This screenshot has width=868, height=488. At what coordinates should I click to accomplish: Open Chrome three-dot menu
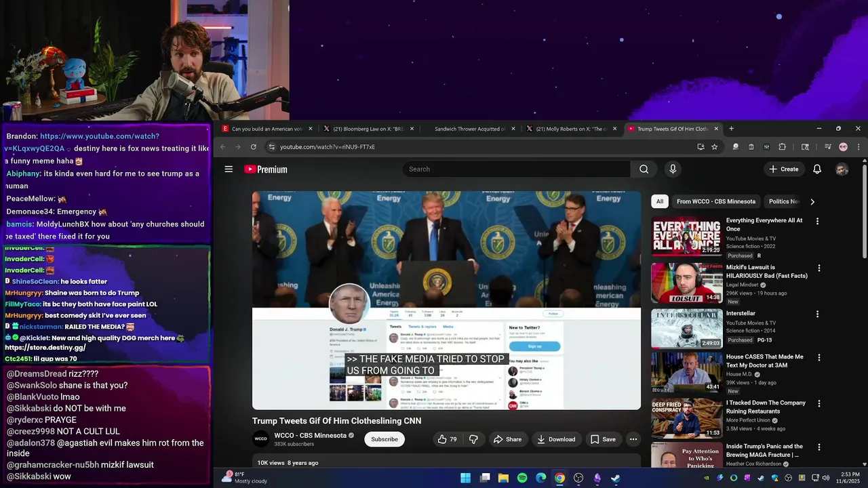(x=858, y=146)
